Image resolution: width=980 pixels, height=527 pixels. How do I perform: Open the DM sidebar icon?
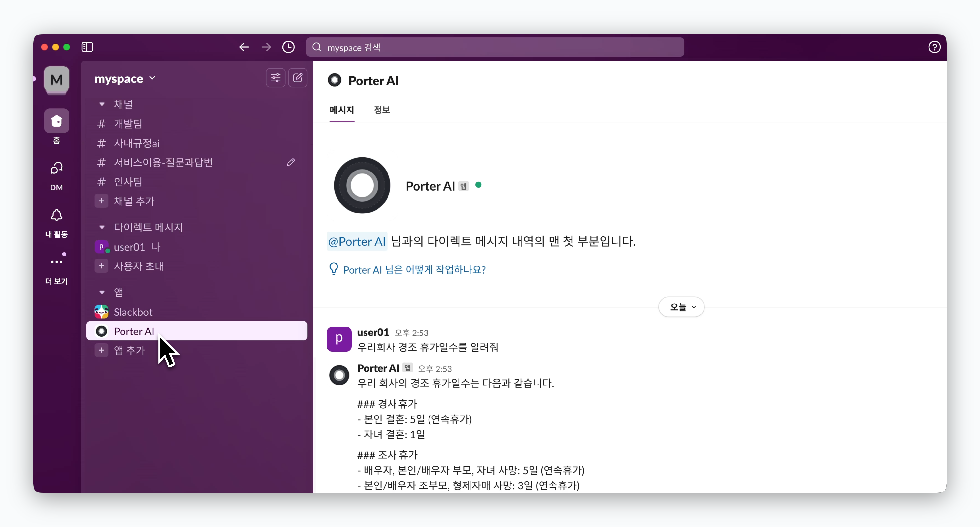click(57, 168)
